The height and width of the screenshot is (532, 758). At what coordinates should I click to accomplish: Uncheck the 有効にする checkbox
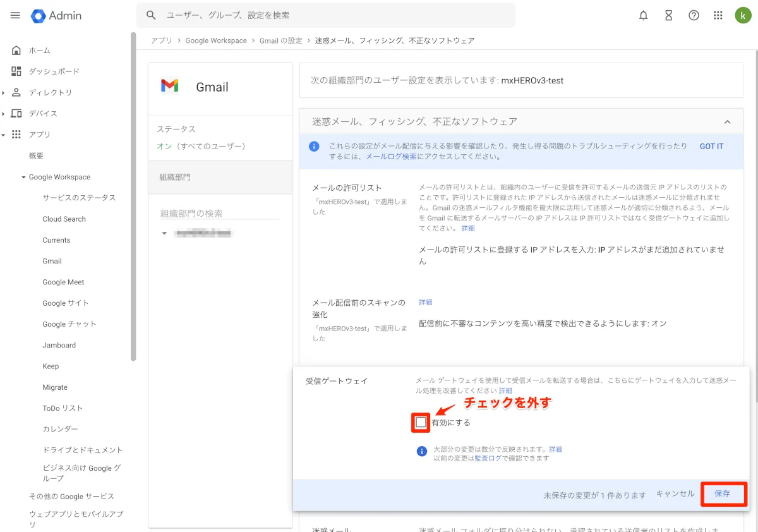[x=421, y=422]
